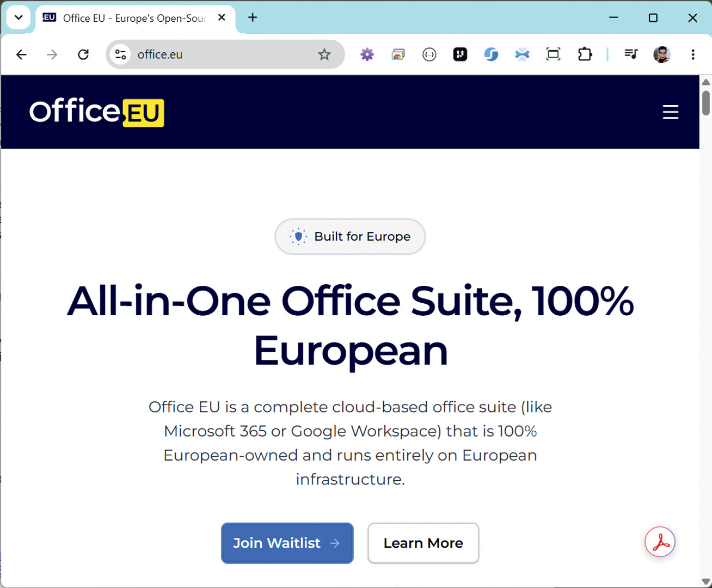Maximize the browser window
712x588 pixels.
pyautogui.click(x=653, y=17)
